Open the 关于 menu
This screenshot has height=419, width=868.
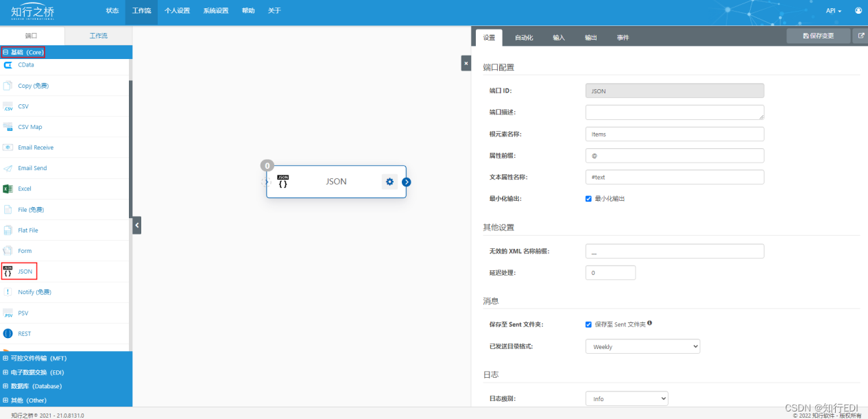click(x=274, y=11)
